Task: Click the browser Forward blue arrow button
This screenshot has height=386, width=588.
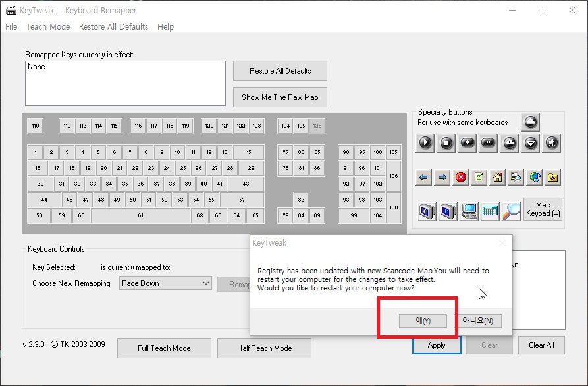Action: [442, 177]
